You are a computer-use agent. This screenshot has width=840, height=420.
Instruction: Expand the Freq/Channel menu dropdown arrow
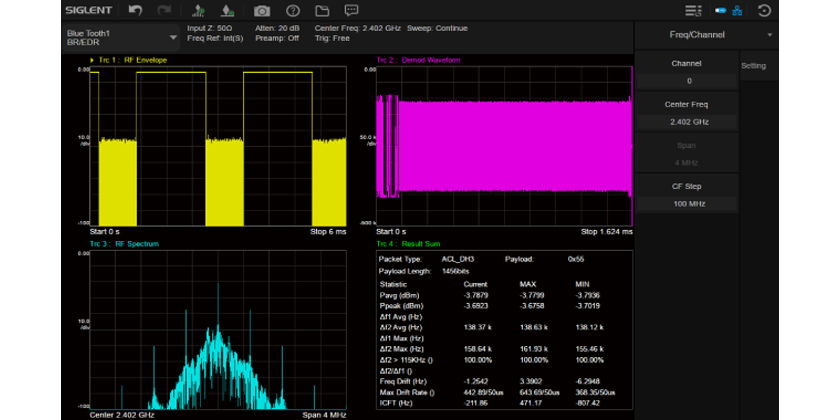[x=770, y=35]
